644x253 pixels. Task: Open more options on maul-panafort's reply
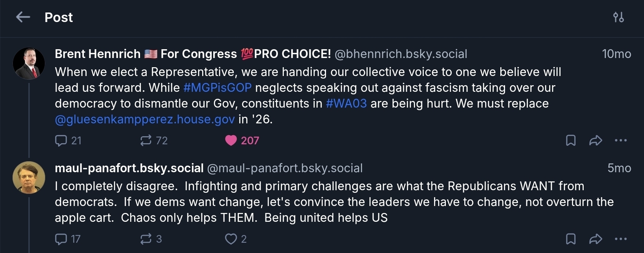pyautogui.click(x=621, y=239)
